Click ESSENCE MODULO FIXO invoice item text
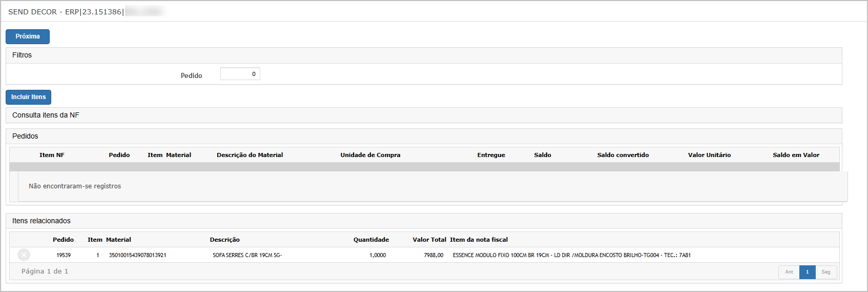 pyautogui.click(x=572, y=255)
